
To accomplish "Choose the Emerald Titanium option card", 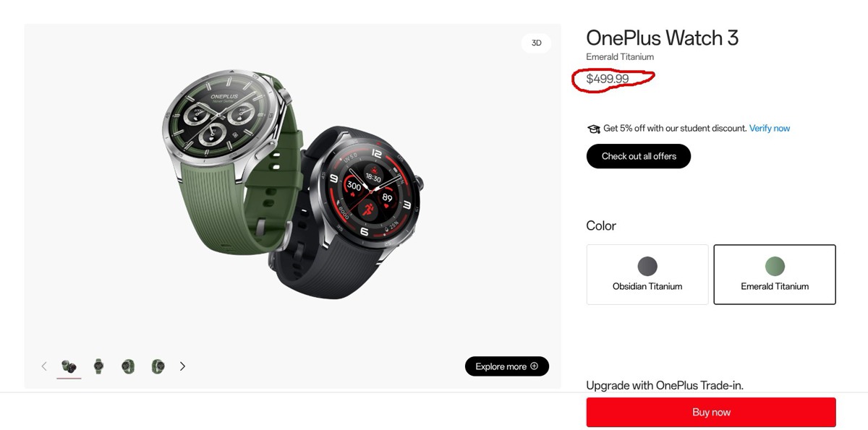I will (775, 275).
